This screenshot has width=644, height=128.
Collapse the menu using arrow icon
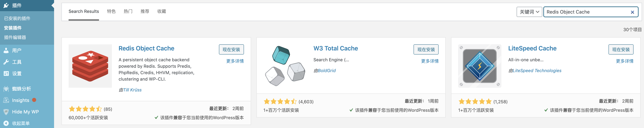[6, 123]
